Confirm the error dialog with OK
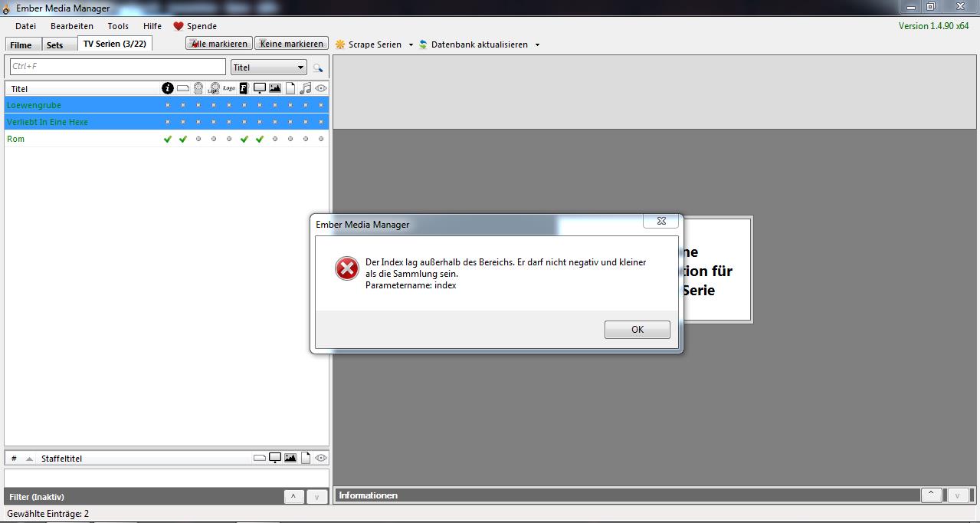Viewport: 980px width, 523px height. 637,330
